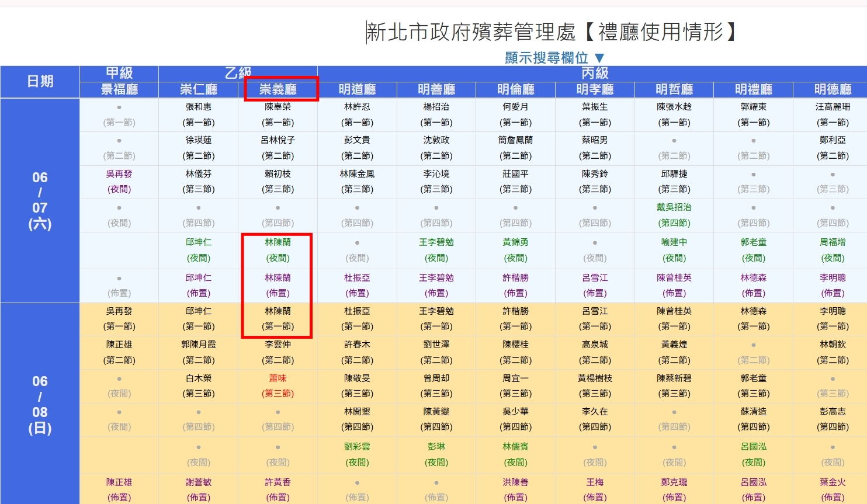Click the 丙級 grade header
Viewport: 867px width, 504px height.
[595, 73]
